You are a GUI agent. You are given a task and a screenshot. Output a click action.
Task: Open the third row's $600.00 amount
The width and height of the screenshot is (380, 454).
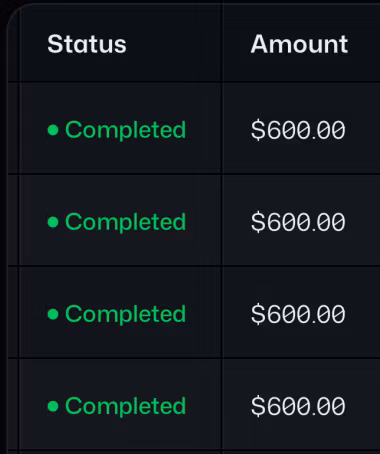pos(298,314)
